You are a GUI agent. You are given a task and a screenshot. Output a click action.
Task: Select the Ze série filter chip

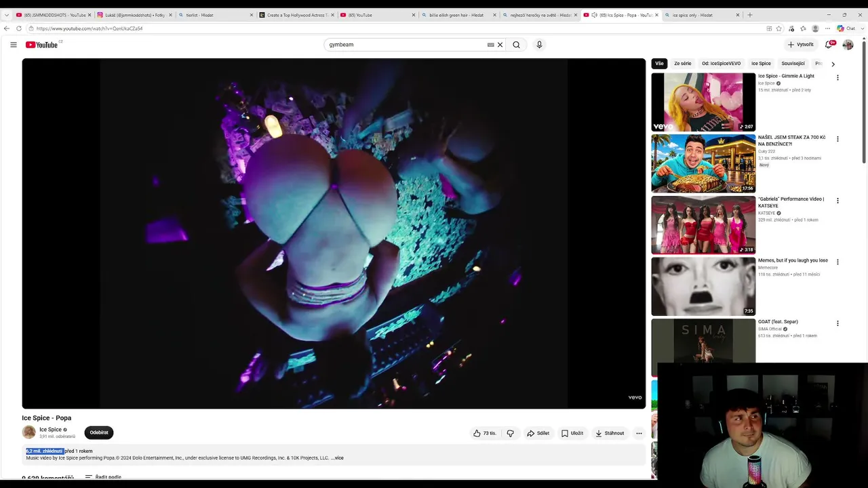click(x=683, y=64)
